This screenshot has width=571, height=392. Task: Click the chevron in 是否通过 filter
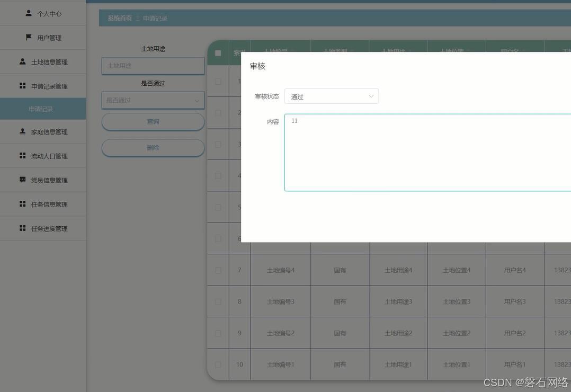(x=197, y=101)
